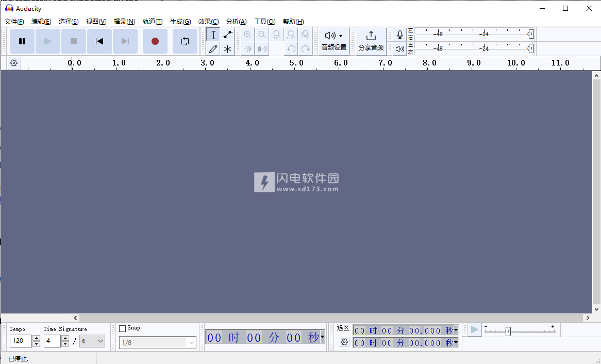This screenshot has width=601, height=364.
Task: Enable the Snap checkbox
Action: coord(123,328)
